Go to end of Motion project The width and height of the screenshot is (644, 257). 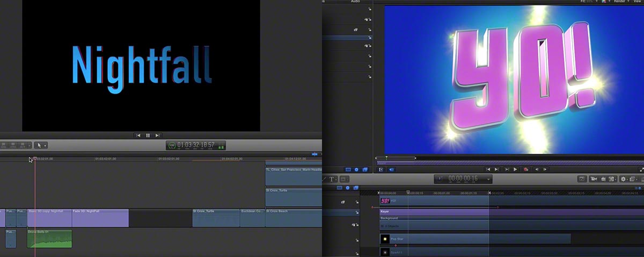click(x=496, y=169)
